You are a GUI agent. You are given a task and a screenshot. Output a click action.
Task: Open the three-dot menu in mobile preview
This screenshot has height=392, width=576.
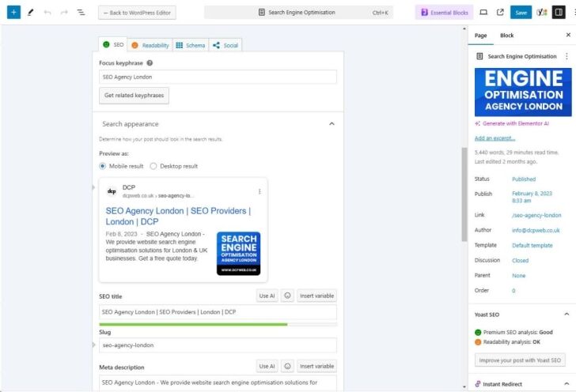tap(260, 191)
